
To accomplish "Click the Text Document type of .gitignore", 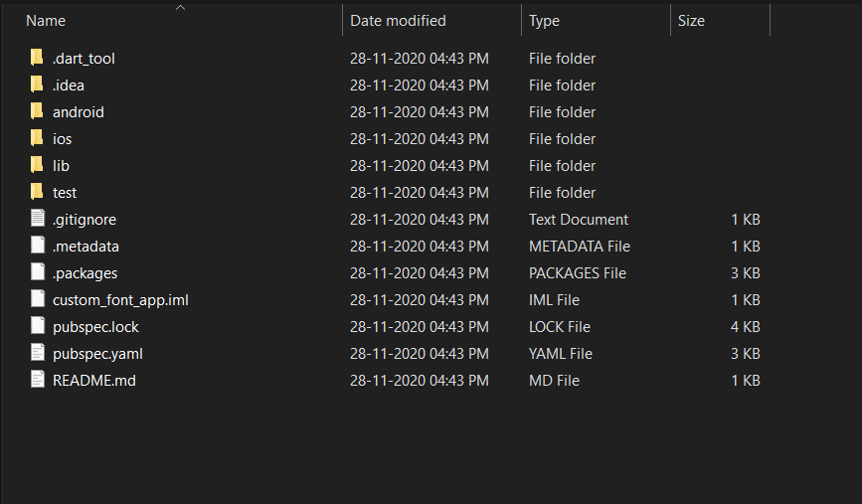I will [579, 220].
